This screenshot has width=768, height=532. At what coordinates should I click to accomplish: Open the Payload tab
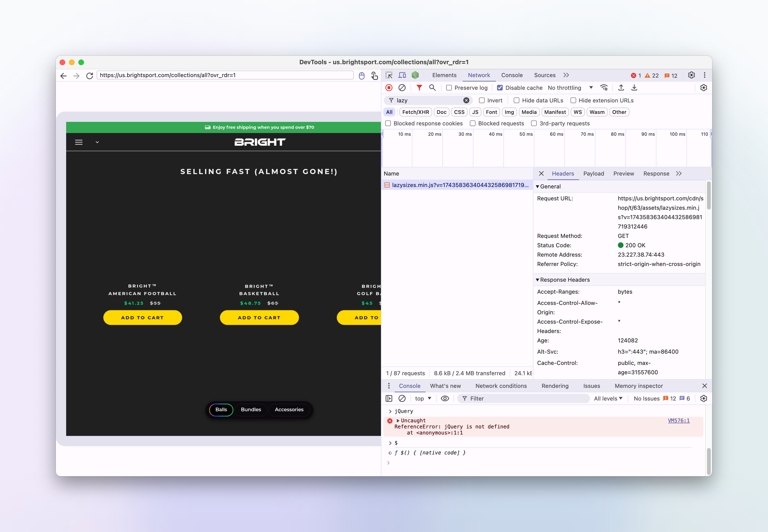[594, 173]
